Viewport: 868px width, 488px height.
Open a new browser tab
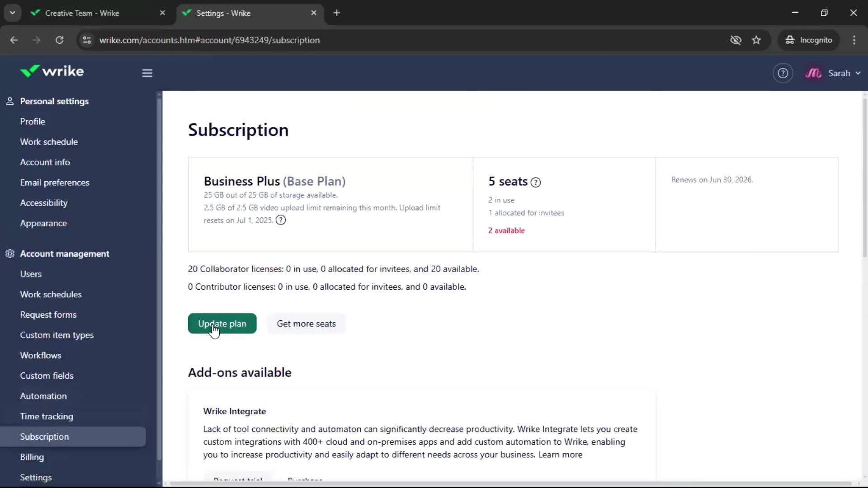[x=336, y=13]
